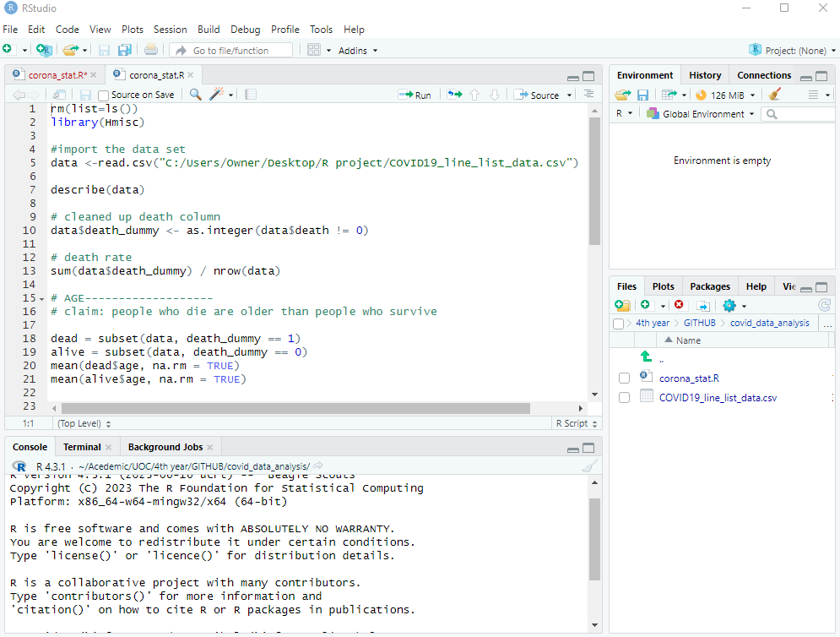
Task: Click the Environment search field
Action: pos(799,114)
